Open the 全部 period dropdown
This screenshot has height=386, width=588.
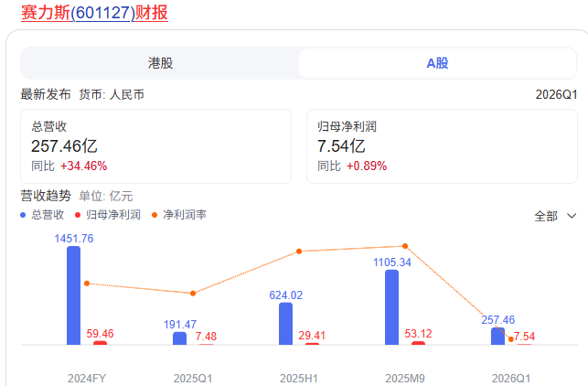point(555,216)
